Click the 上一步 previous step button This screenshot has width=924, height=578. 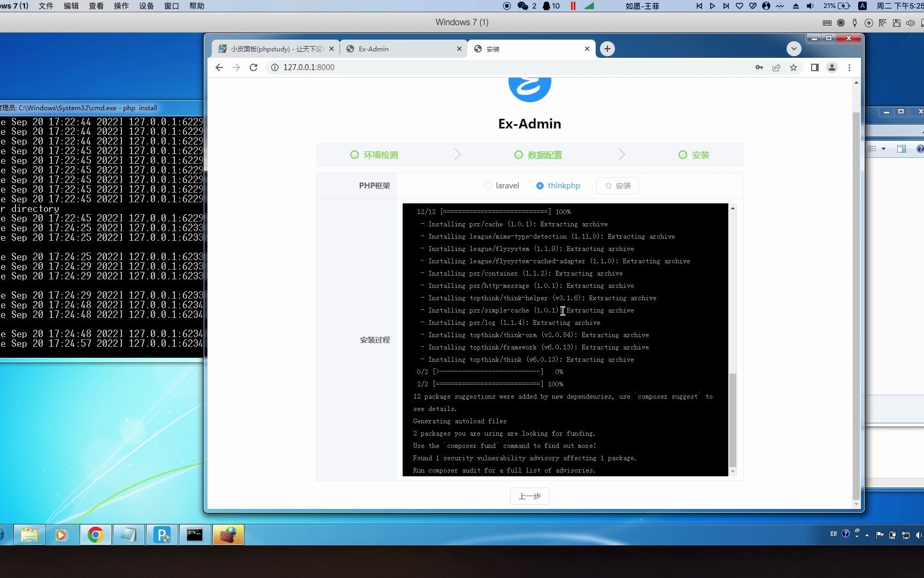coord(529,496)
